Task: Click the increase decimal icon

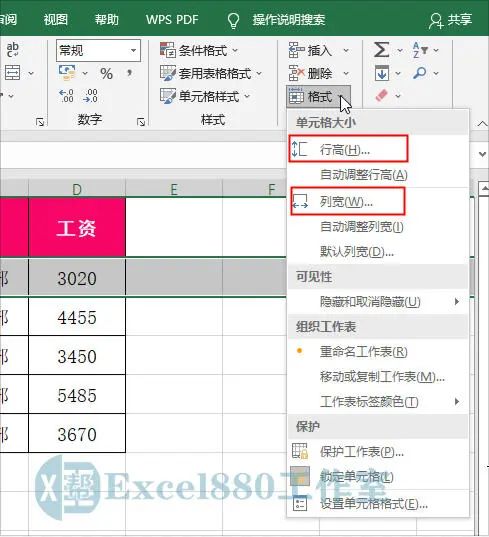Action: coord(66,96)
